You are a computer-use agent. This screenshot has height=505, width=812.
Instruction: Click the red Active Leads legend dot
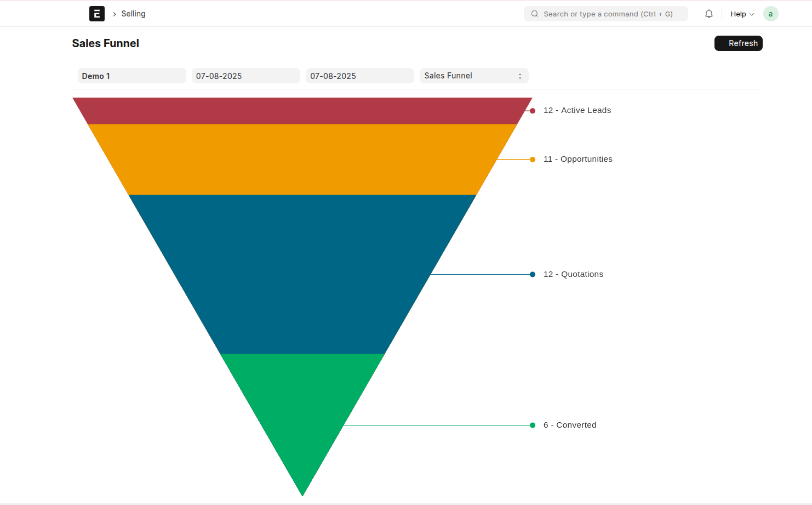click(x=532, y=111)
